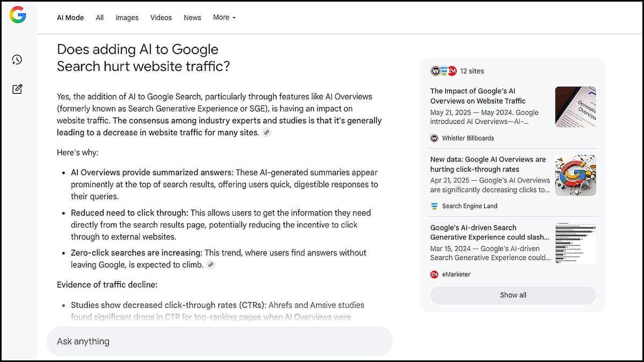Image resolution: width=644 pixels, height=362 pixels.
Task: Click Whistler Billboards source favicon
Action: coord(434,138)
